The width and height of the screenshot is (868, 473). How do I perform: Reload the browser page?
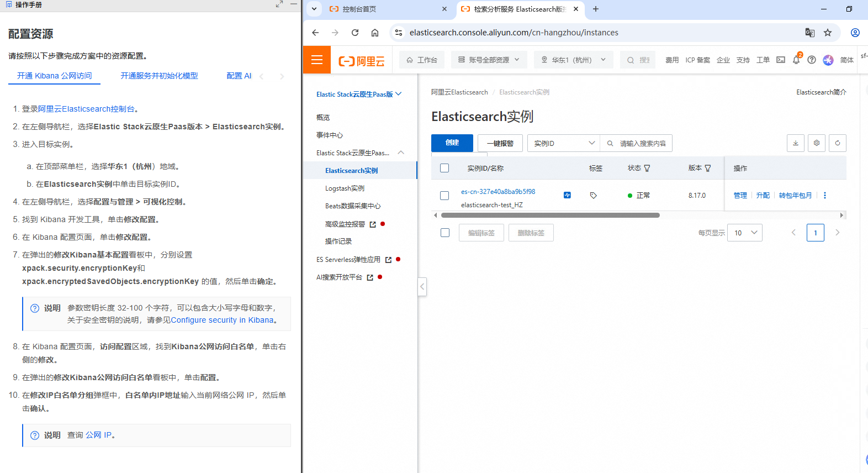[x=355, y=33]
